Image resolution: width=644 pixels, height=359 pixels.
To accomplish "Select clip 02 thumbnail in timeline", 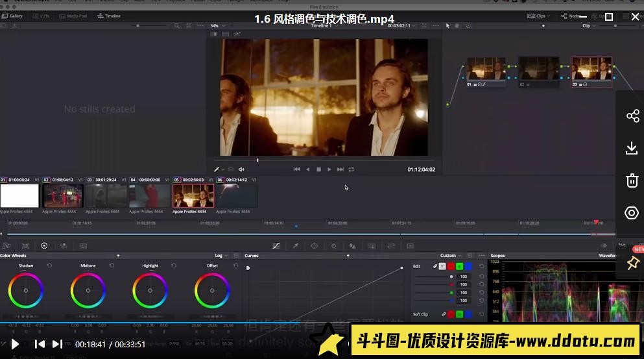I will [x=63, y=196].
